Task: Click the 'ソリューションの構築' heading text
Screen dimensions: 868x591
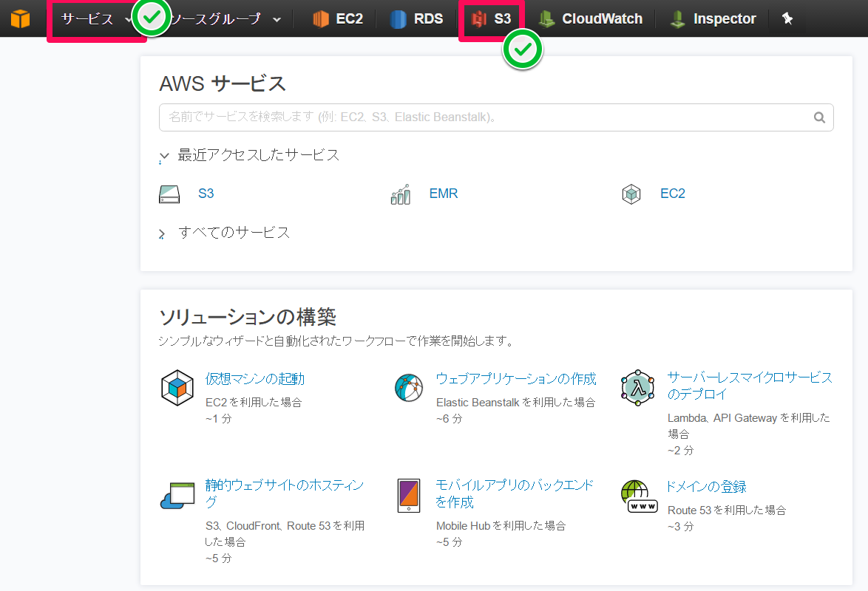Action: point(248,317)
